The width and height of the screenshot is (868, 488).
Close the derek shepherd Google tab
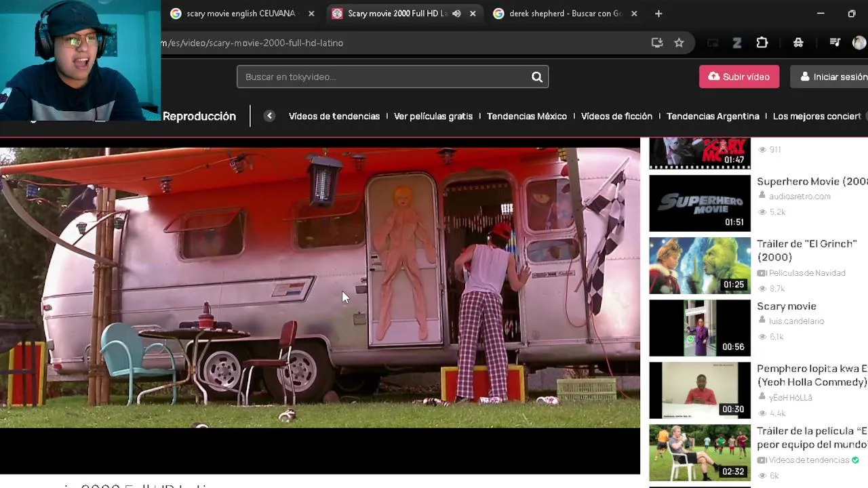click(634, 14)
